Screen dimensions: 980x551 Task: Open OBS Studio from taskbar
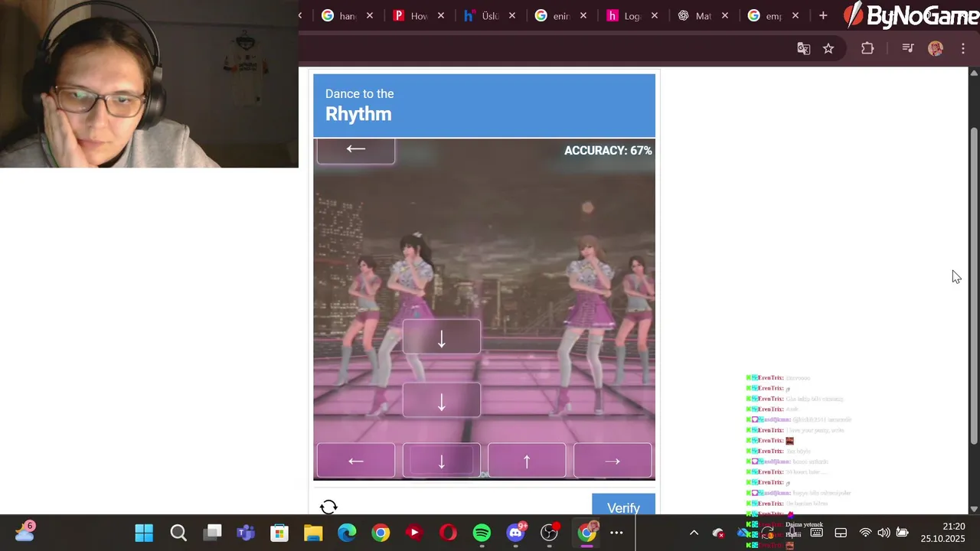tap(550, 533)
